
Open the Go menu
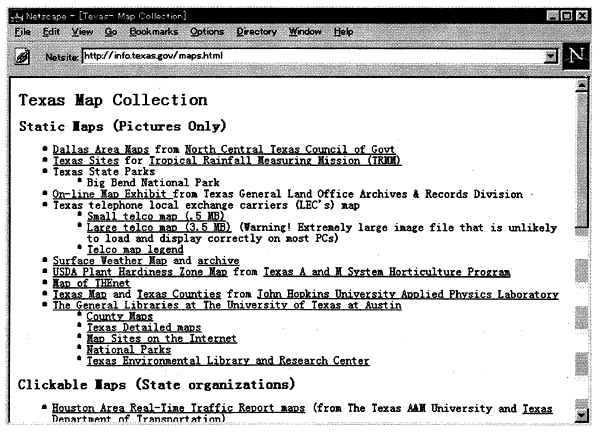tap(111, 32)
